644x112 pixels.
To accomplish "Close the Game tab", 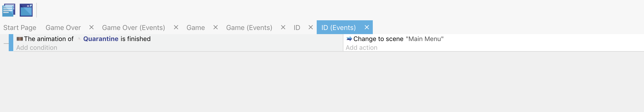I will 216,27.
